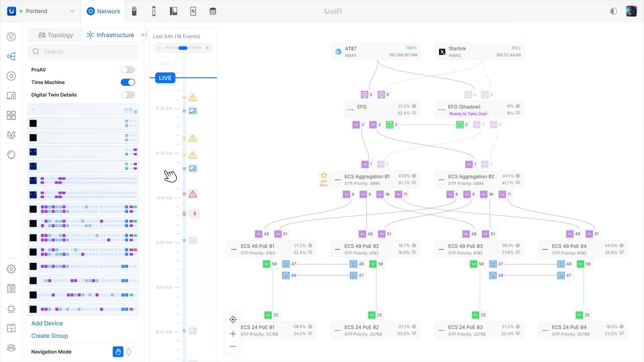The image size is (644, 362).
Task: Click the theme contrast toggle icon
Action: pos(613,11)
